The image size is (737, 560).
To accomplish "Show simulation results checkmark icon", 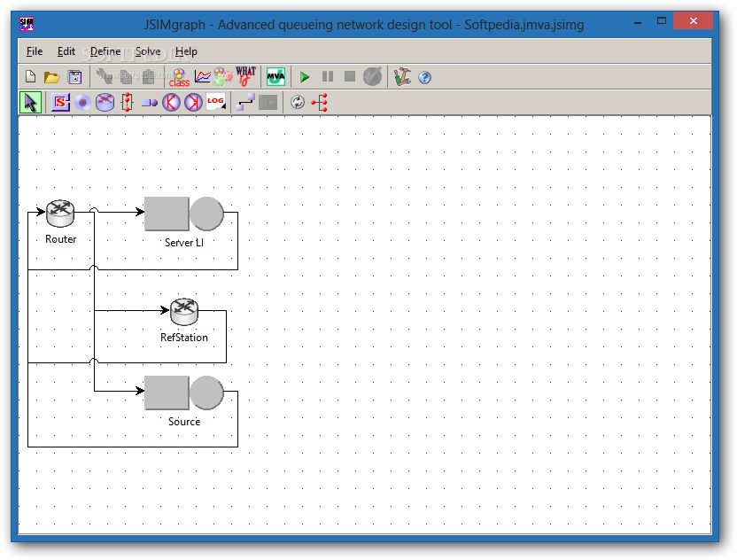I will pos(373,76).
